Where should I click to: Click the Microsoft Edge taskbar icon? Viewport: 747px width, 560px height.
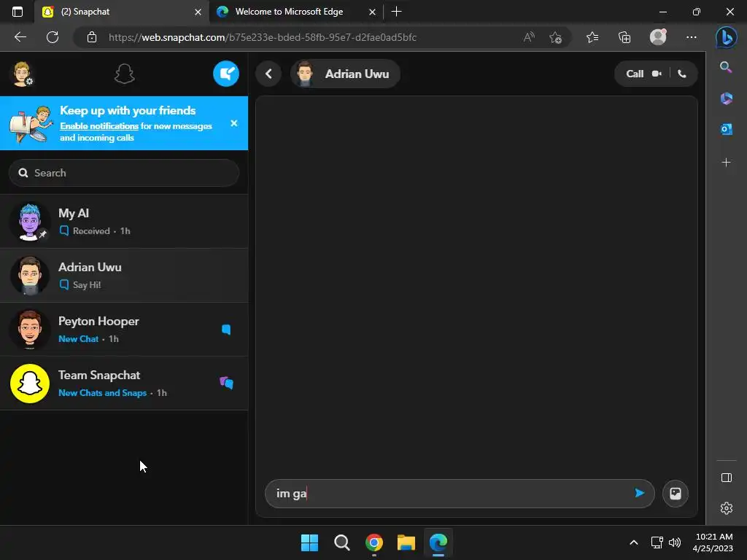pos(438,542)
